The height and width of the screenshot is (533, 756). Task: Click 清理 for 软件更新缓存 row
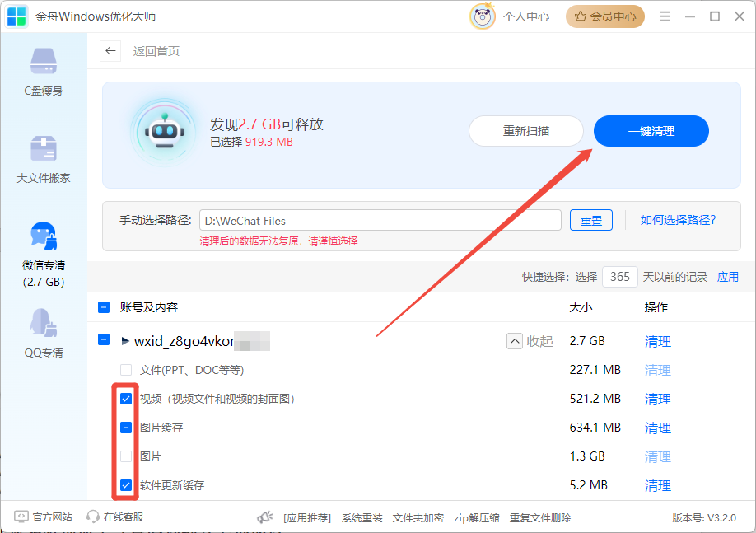tap(658, 485)
